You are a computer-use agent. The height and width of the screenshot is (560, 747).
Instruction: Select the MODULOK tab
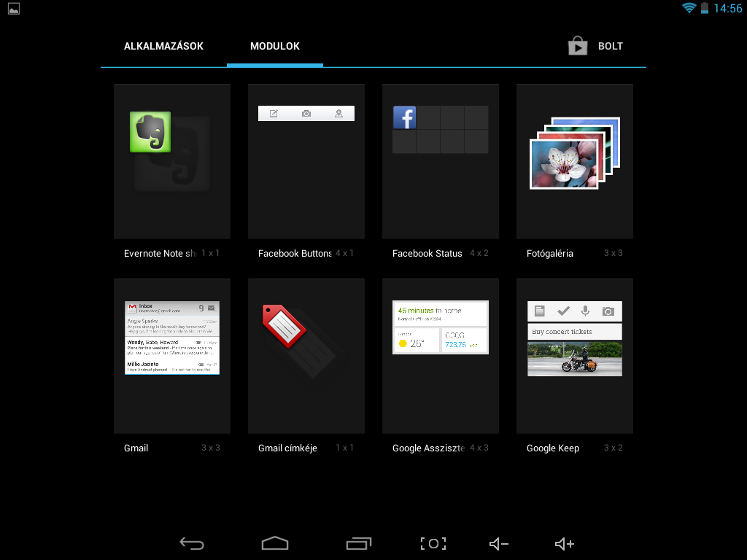pos(275,46)
